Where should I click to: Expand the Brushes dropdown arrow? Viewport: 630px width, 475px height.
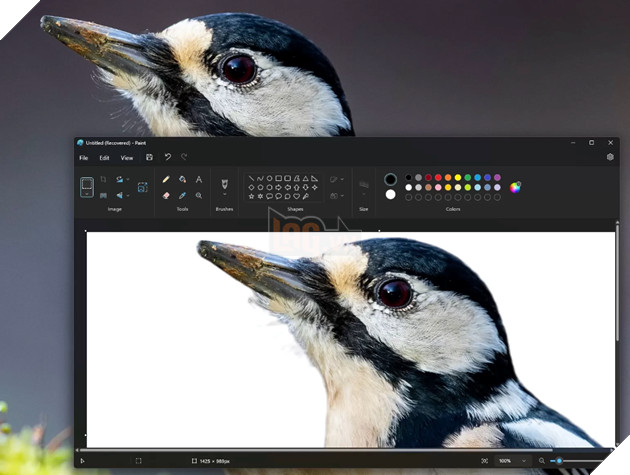click(x=225, y=195)
